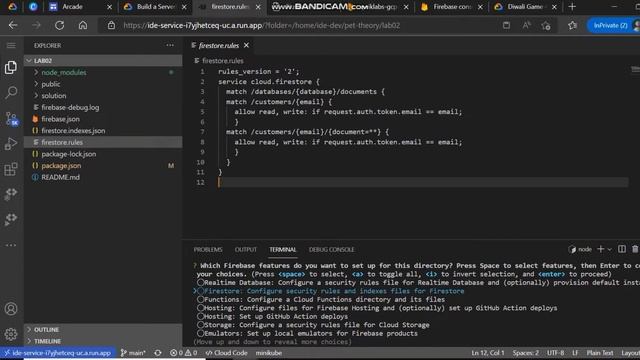
Task: Switch to Problems panel tab
Action: (x=208, y=249)
